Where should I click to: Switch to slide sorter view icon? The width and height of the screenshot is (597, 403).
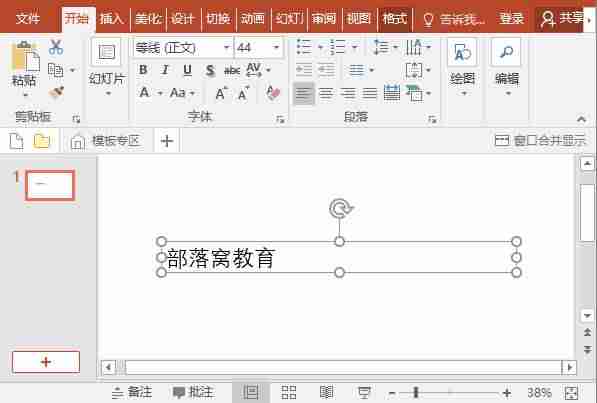coord(288,392)
